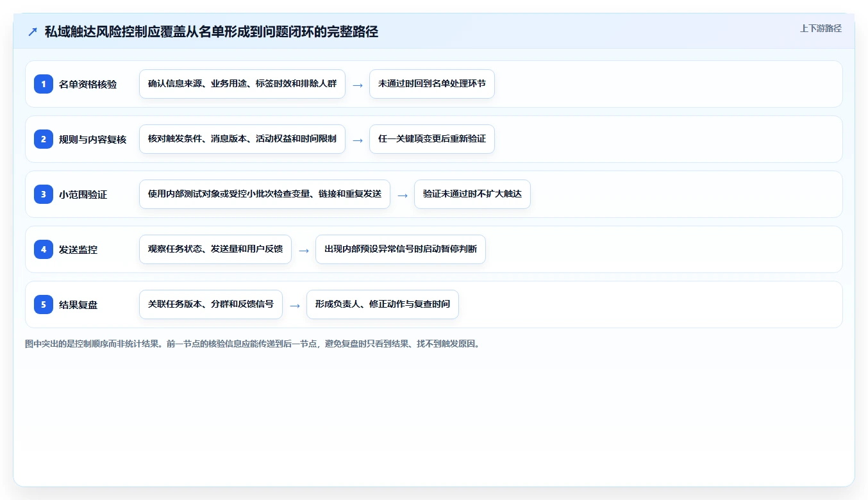
Task: Click box 验证未通过时不扩大触达
Action: 472,194
